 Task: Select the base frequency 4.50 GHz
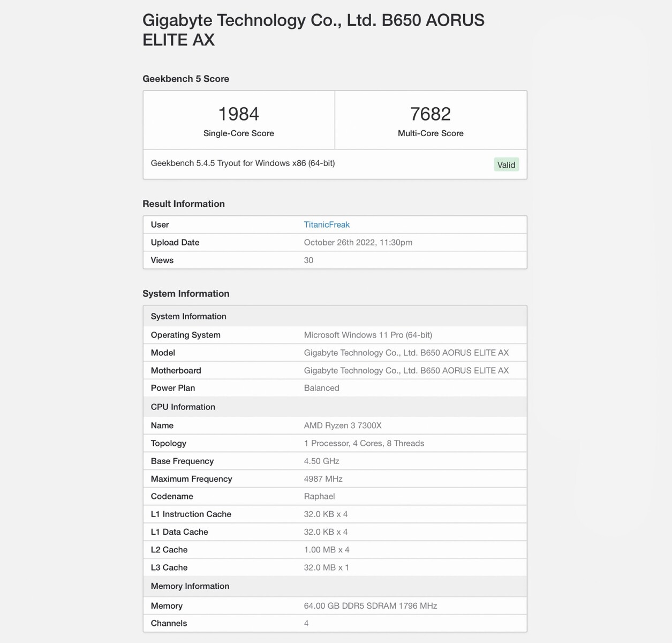[321, 461]
